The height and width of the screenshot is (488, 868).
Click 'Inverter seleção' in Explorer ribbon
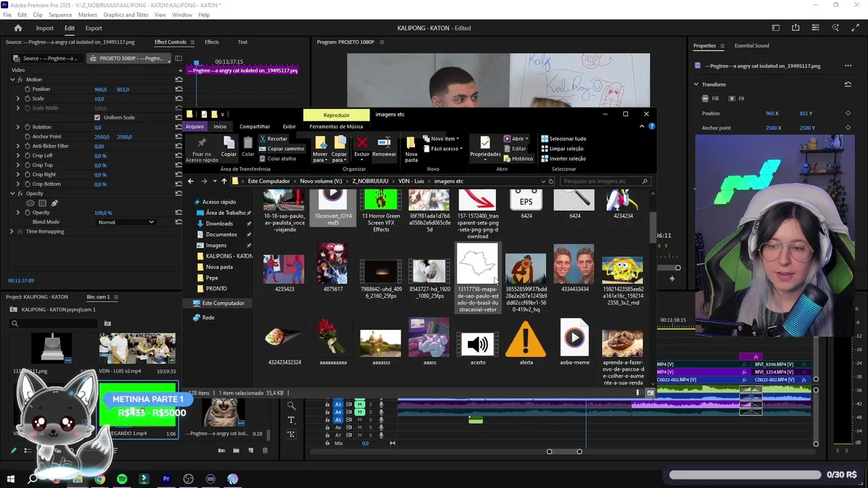(563, 159)
